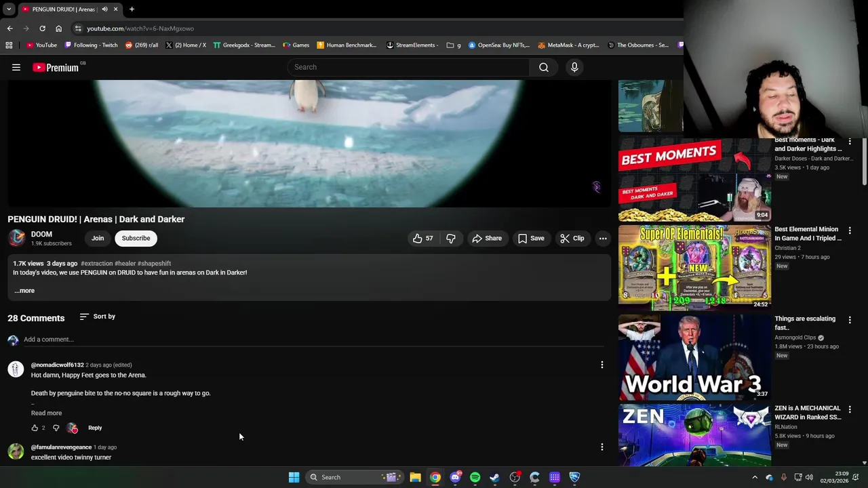Open the YouTube bookmark
Image resolution: width=868 pixels, height=488 pixels.
point(41,45)
